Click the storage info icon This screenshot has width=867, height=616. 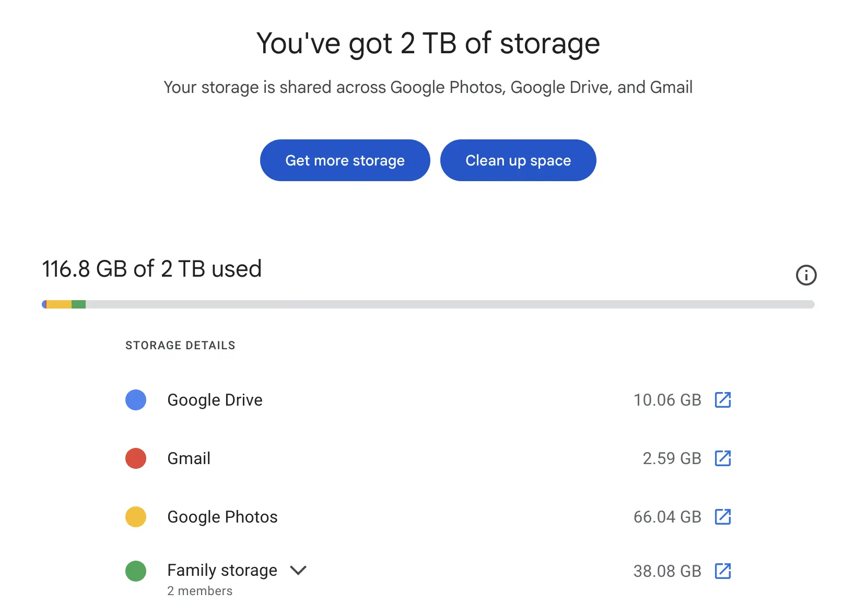click(806, 275)
